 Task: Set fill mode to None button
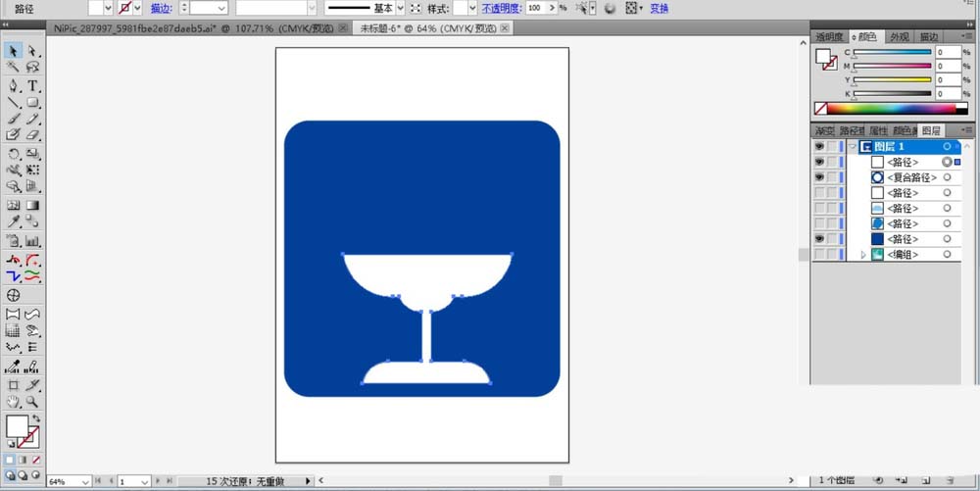(36, 460)
